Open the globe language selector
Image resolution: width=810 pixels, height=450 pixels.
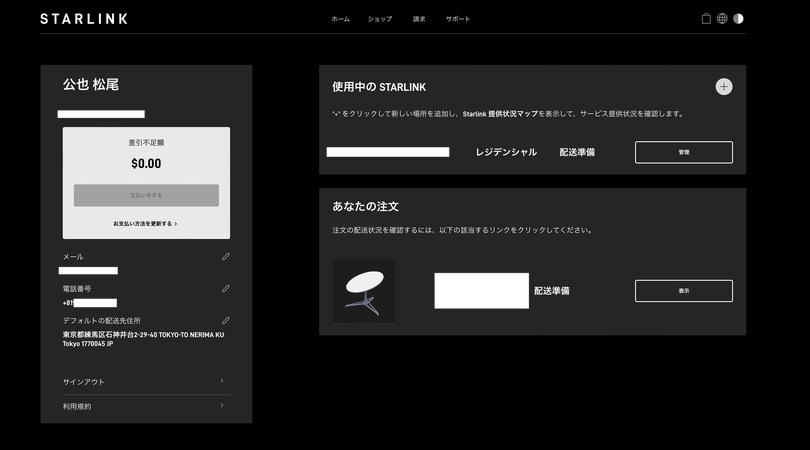[722, 19]
